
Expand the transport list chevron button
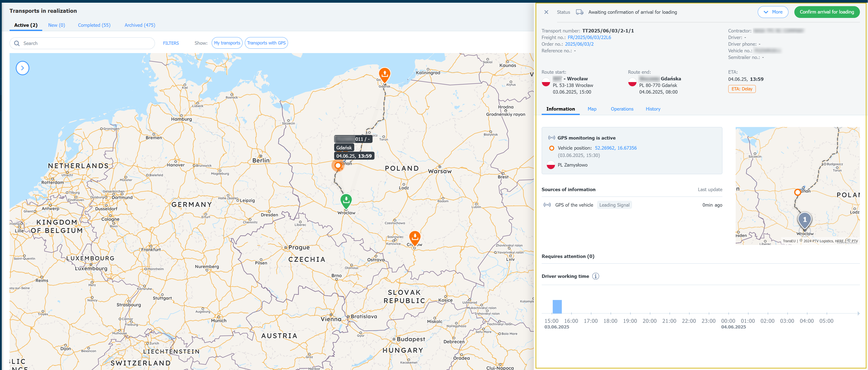[23, 68]
